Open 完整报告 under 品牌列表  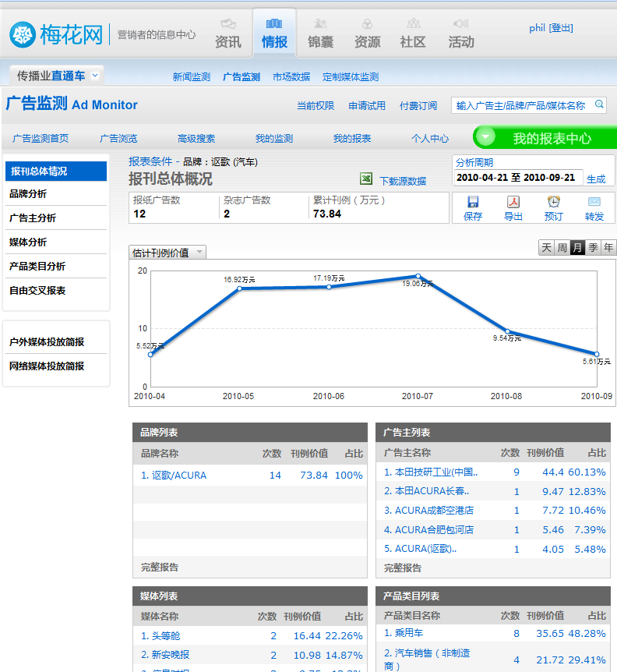pyautogui.click(x=160, y=567)
